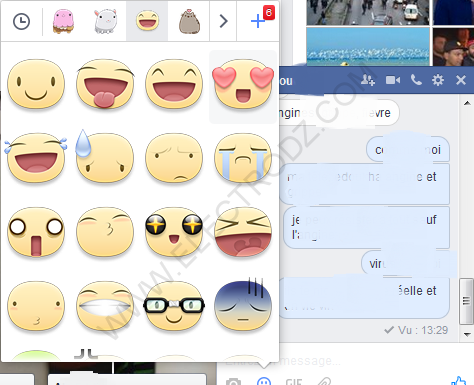The width and height of the screenshot is (474, 385).
Task: Pick the shocked open-mouth sticker
Action: pos(36,232)
